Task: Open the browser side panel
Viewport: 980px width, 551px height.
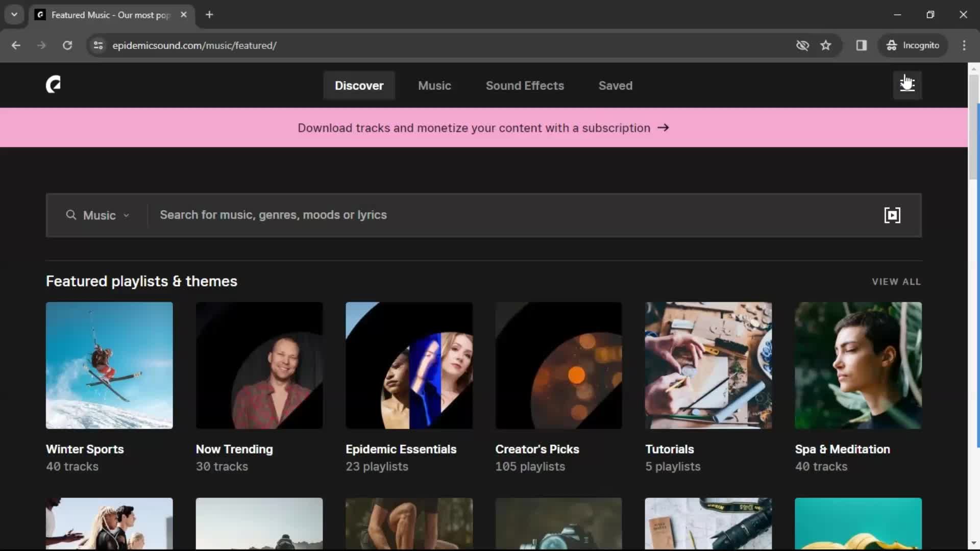Action: click(862, 45)
